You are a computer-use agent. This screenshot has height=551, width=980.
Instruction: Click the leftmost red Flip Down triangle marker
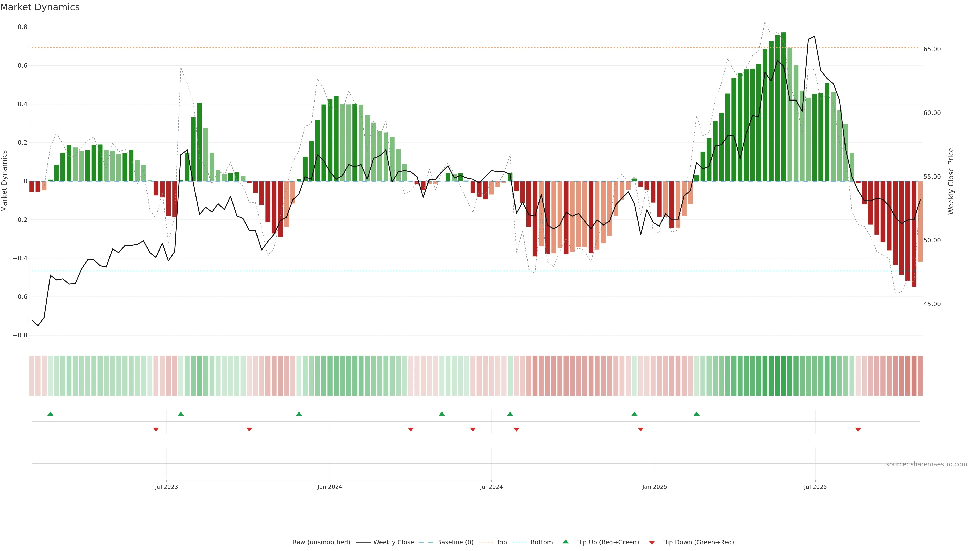pos(156,429)
